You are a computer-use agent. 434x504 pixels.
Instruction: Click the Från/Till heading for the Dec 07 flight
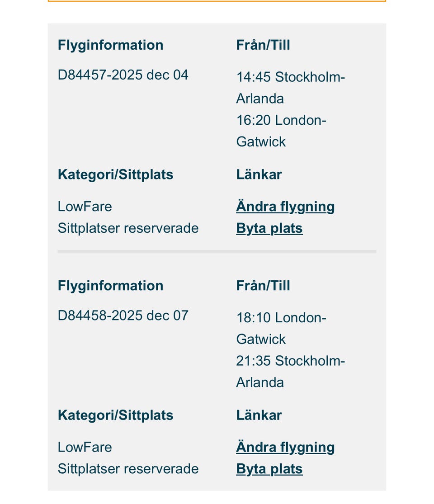[263, 286]
